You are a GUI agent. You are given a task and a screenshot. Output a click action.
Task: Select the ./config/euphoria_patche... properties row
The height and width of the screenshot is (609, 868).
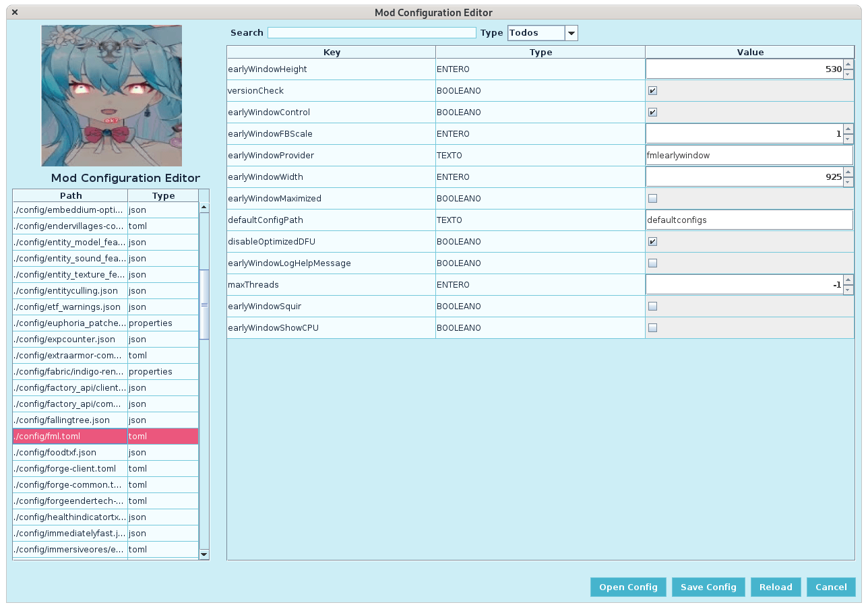[x=106, y=323]
